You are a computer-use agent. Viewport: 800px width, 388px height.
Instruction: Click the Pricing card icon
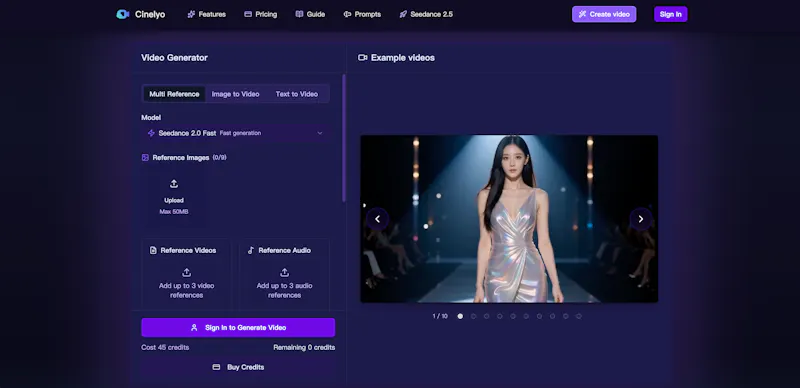click(248, 14)
